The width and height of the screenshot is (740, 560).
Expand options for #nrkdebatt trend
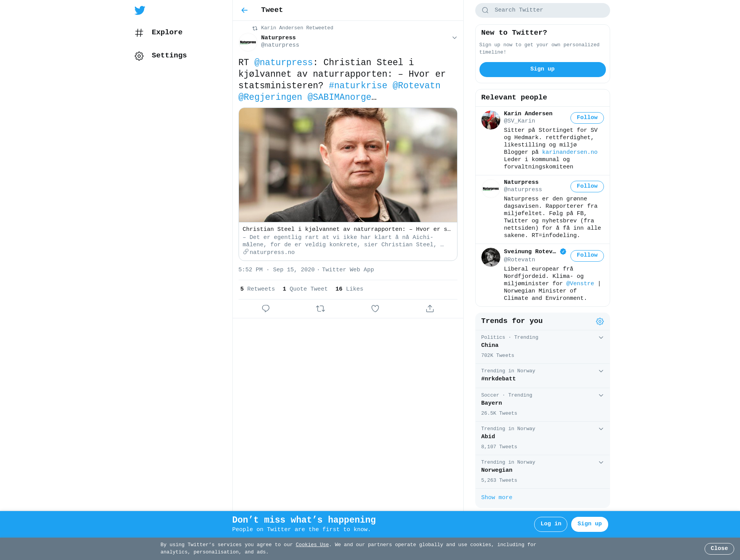601,371
